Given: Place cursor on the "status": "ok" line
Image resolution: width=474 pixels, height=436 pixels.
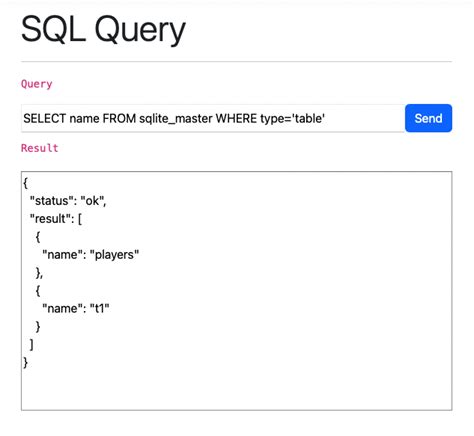Looking at the screenshot, I should [x=68, y=201].
